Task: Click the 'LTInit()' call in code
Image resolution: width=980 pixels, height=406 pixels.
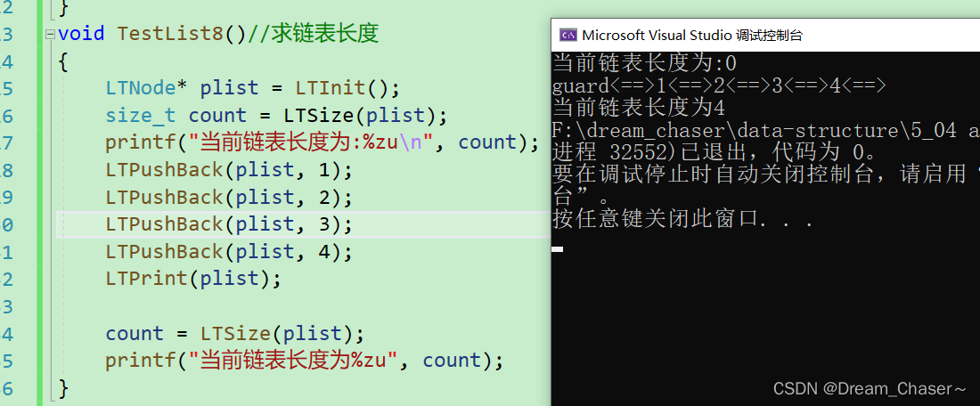Action: [342, 88]
